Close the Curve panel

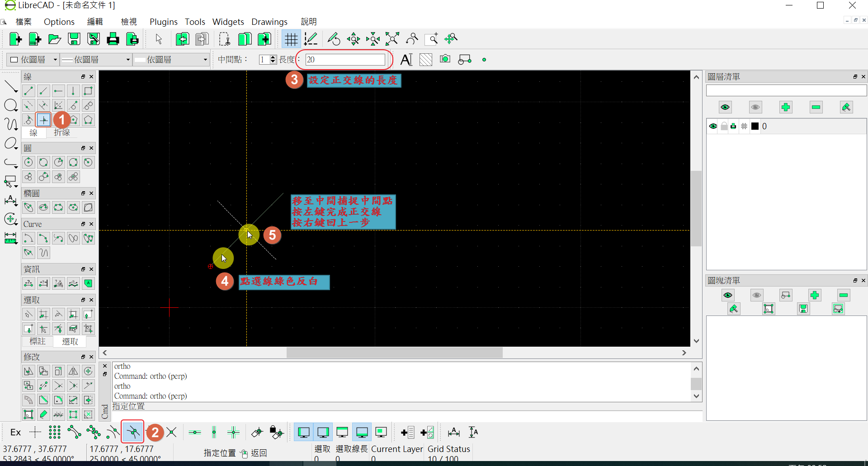91,224
